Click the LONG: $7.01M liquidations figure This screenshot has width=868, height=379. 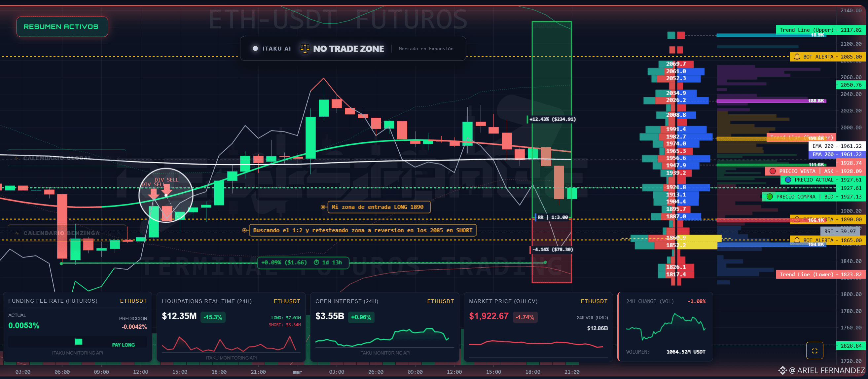click(286, 318)
